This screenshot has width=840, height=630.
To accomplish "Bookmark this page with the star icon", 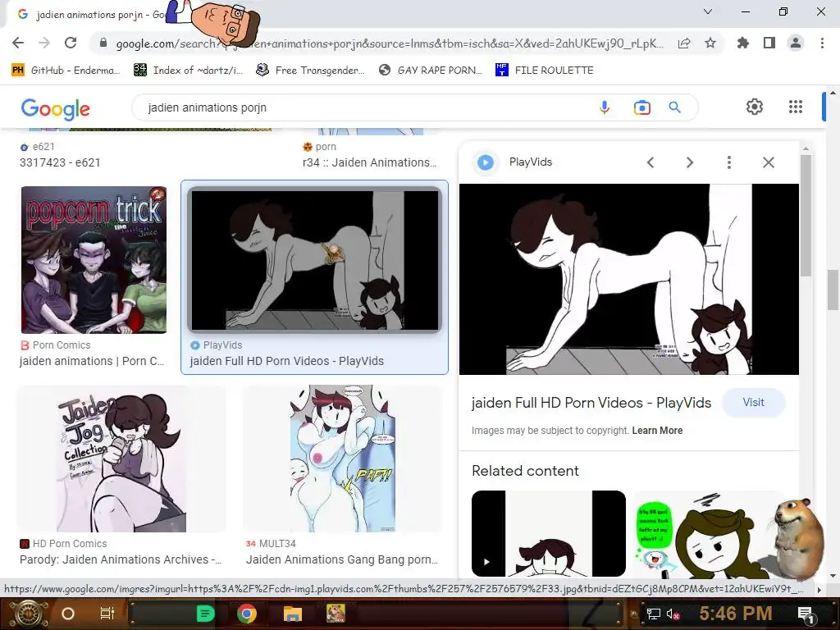I will tap(710, 43).
